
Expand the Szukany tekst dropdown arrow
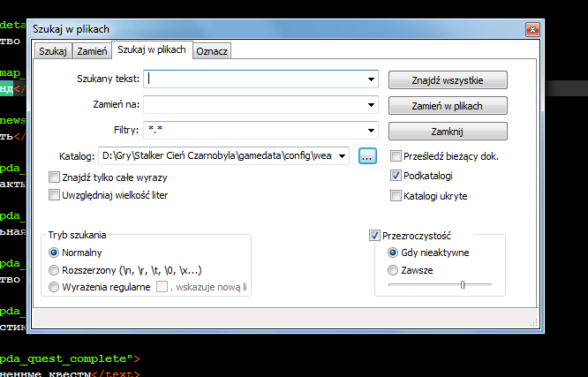coord(371,79)
